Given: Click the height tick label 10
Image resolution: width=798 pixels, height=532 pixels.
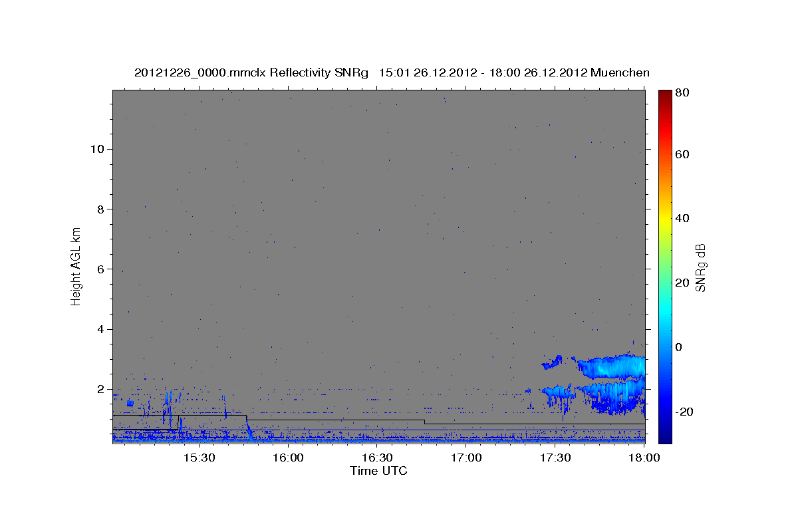Looking at the screenshot, I should pos(96,148).
